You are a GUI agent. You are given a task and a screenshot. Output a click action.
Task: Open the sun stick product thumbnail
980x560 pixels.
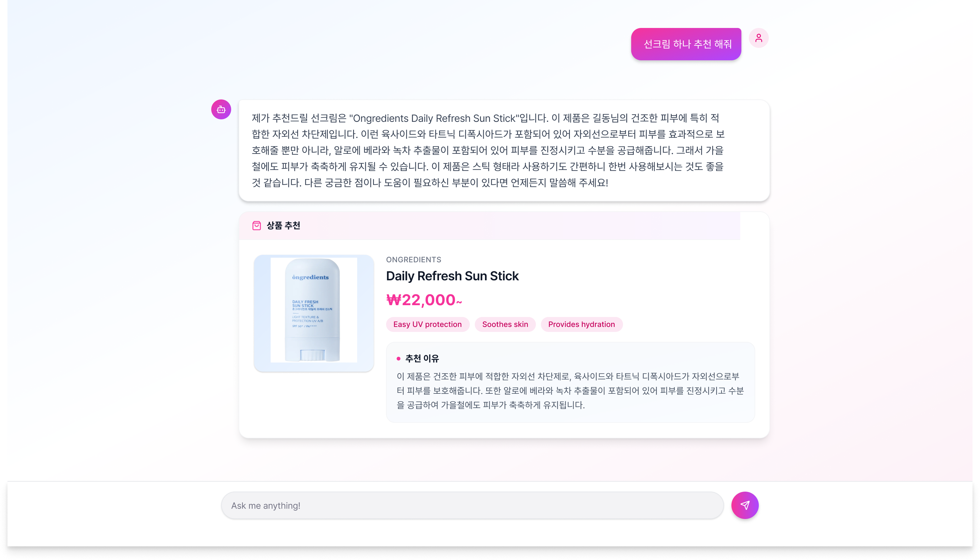pyautogui.click(x=314, y=313)
